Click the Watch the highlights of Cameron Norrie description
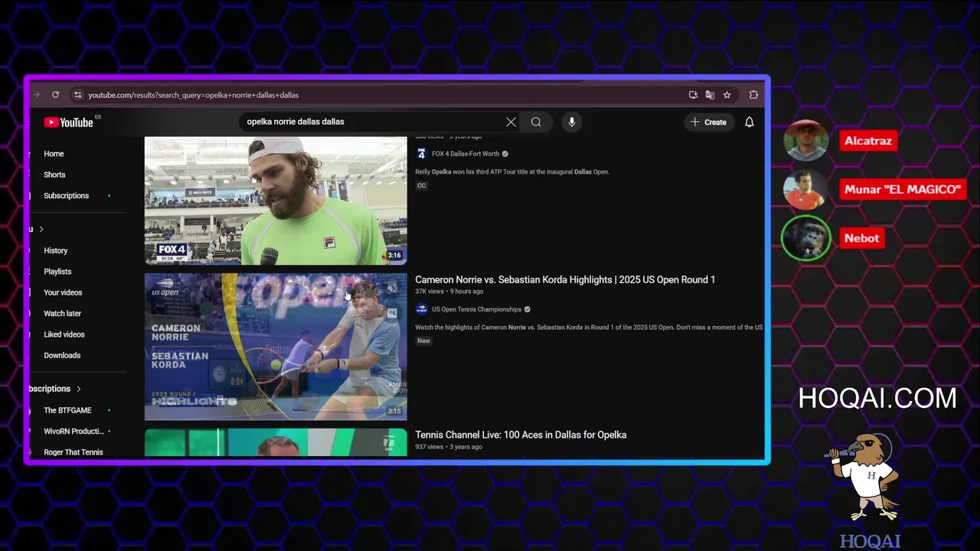The image size is (980, 551). tap(589, 328)
